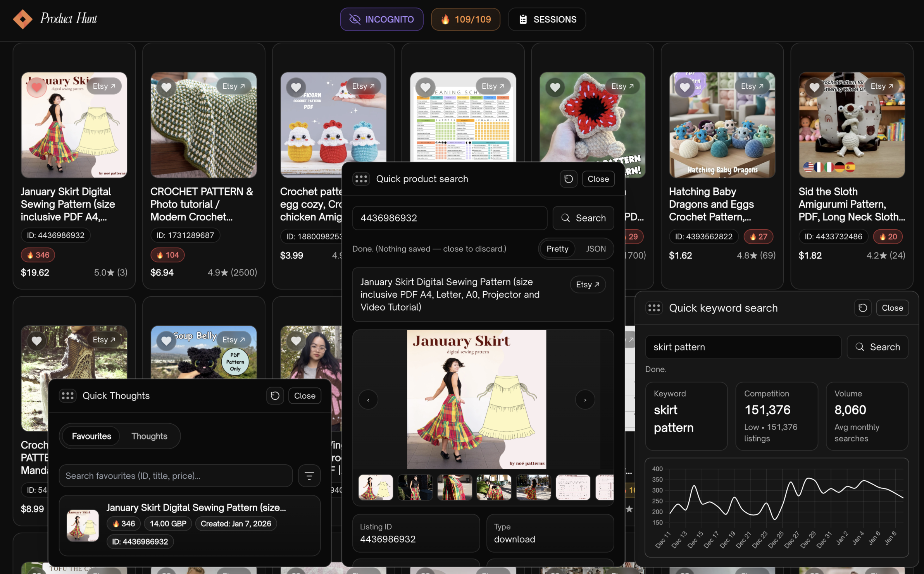Switch result view to JSON

[x=595, y=249]
